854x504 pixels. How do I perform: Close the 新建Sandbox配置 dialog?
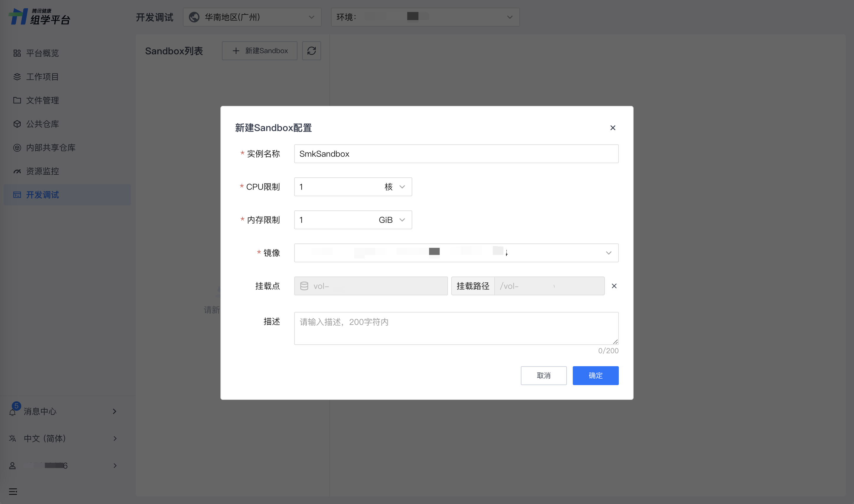(613, 128)
